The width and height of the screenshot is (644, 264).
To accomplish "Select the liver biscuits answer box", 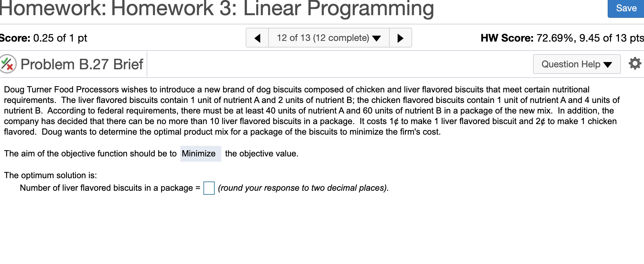I will pyautogui.click(x=209, y=188).
